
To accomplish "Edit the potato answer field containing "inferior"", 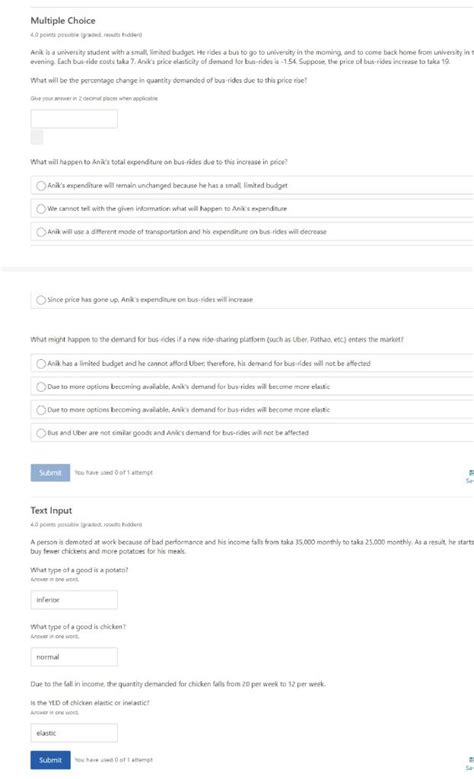I will tap(74, 600).
